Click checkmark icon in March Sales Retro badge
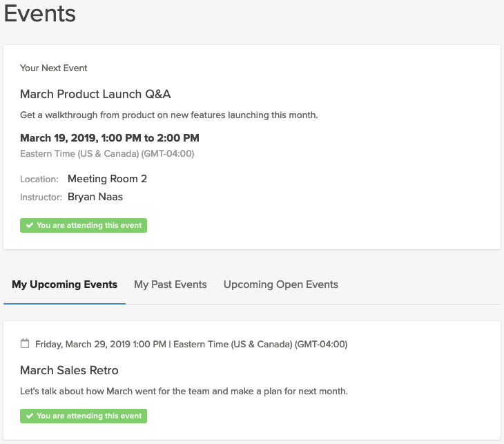Image resolution: width=504 pixels, height=444 pixels. (30, 416)
